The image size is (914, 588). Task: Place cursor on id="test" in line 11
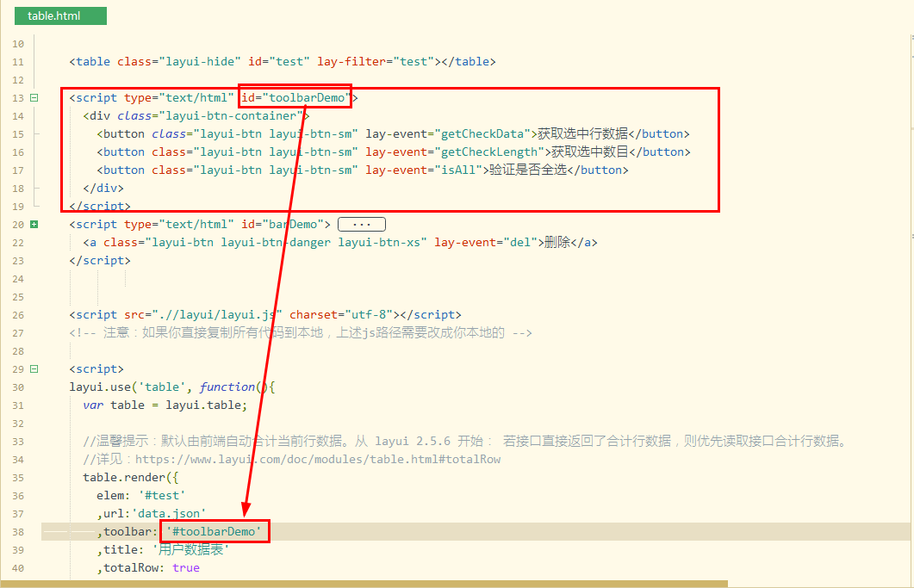click(x=279, y=62)
